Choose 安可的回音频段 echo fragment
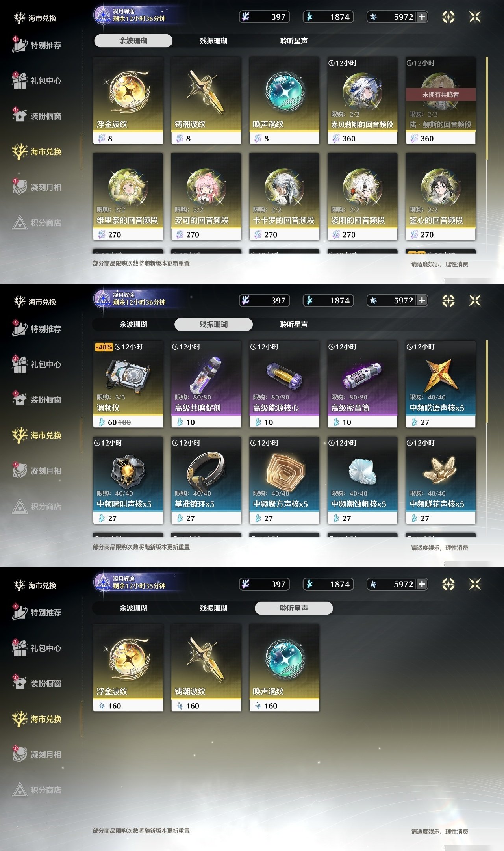The image size is (504, 851). (206, 197)
